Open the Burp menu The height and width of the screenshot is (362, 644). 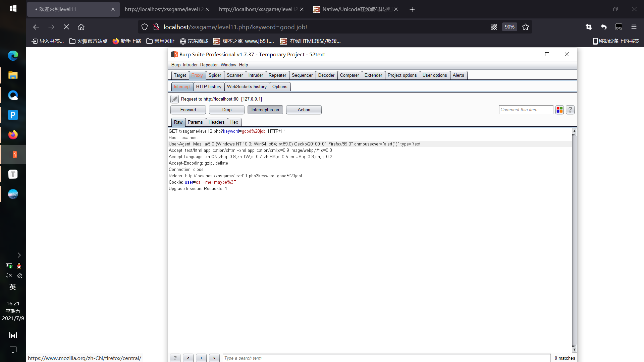click(x=176, y=65)
